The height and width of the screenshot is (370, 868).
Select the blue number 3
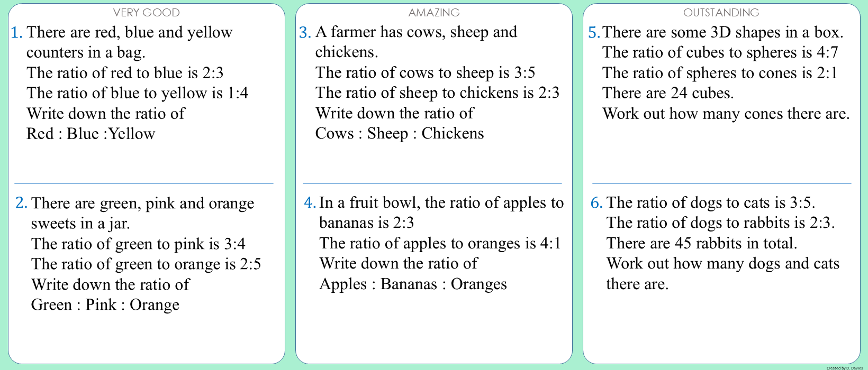305,33
